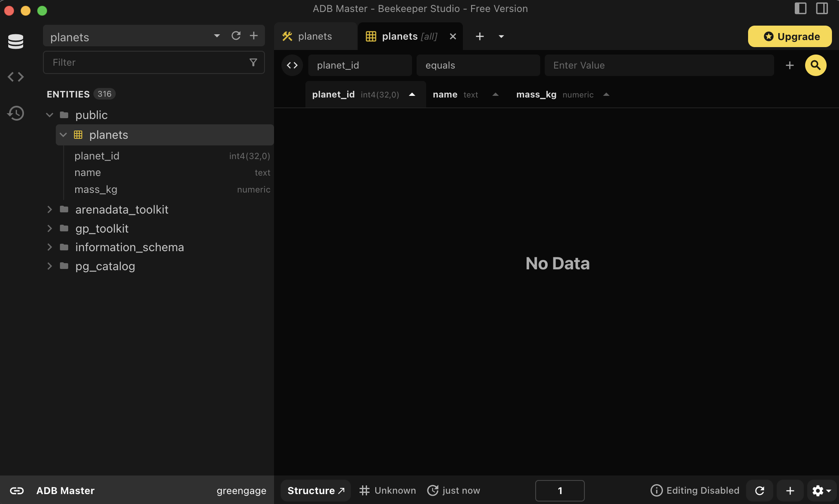Select the planets [all] data tab
This screenshot has height=504, width=839.
tap(410, 36)
